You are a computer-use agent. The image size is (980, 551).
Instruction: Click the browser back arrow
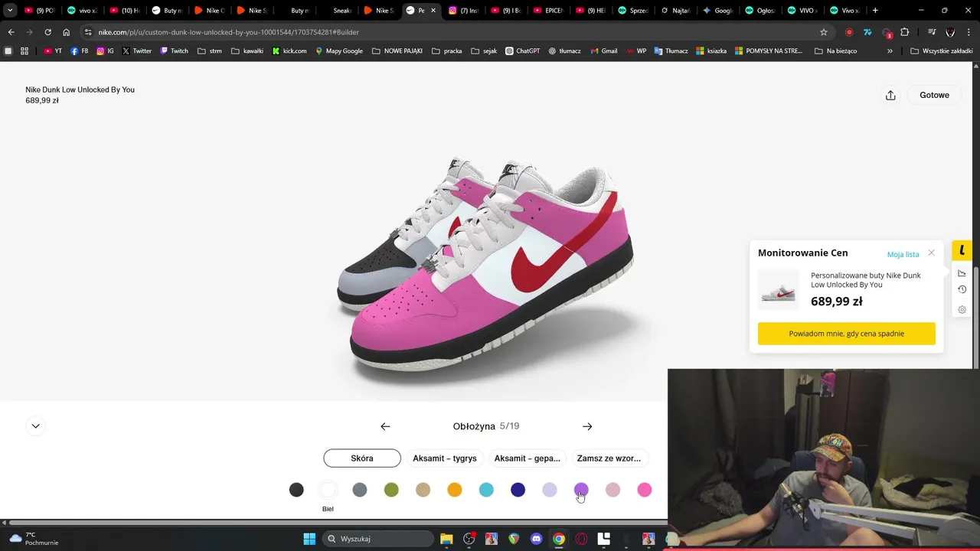[11, 32]
